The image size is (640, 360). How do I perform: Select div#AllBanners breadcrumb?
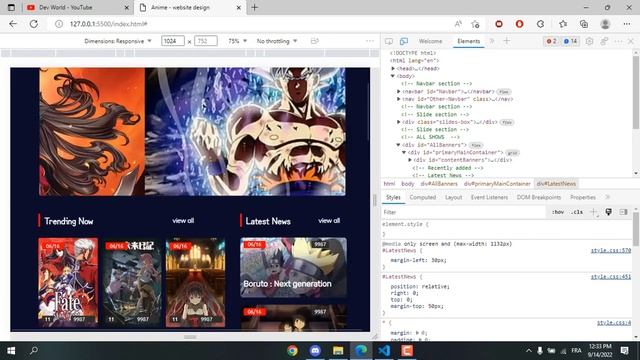pyautogui.click(x=439, y=184)
